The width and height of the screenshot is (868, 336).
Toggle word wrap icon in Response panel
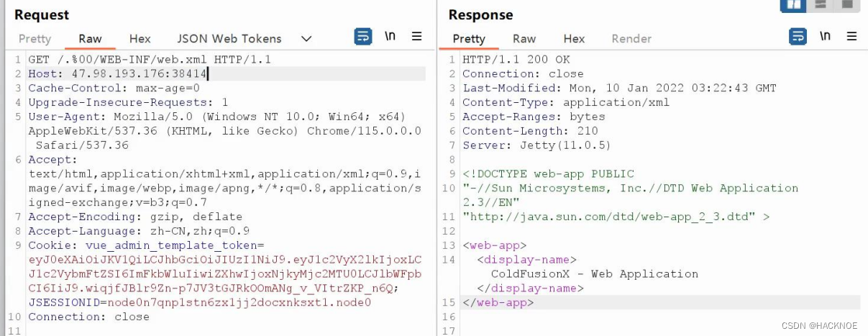[798, 36]
